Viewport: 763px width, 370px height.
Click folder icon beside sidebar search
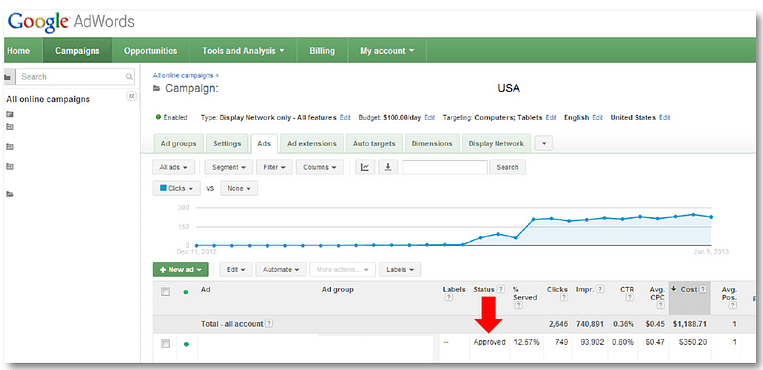coord(8,77)
